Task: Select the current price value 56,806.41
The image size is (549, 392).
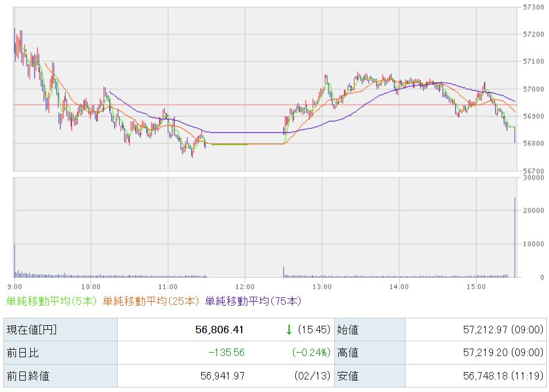Action: tap(220, 330)
